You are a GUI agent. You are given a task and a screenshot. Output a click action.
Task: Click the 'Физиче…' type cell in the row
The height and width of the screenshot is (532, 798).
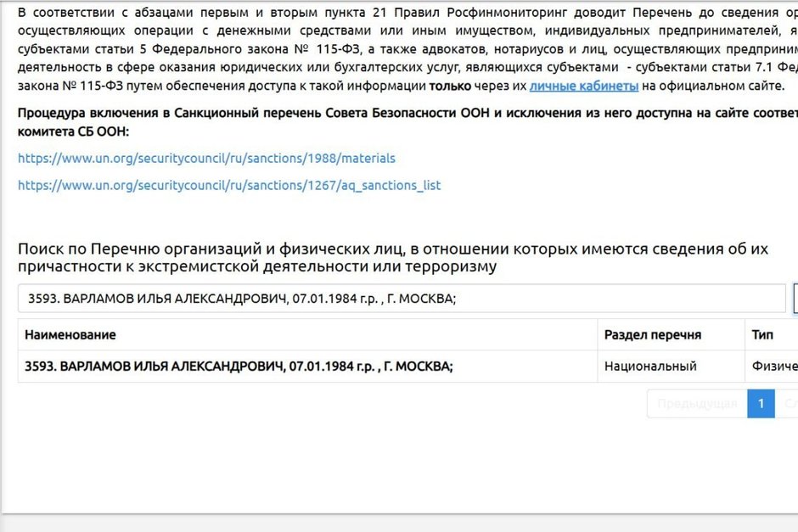pos(773,367)
